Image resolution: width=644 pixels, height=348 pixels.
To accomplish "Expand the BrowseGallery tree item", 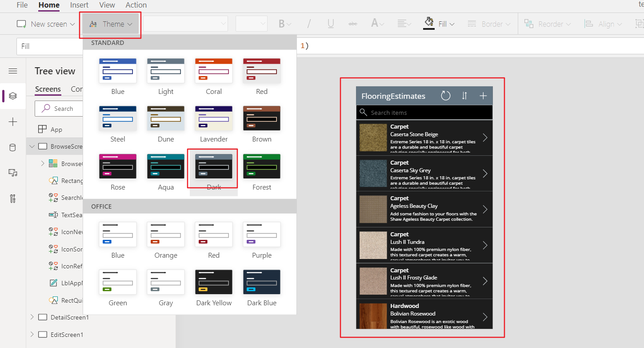I will click(x=41, y=163).
